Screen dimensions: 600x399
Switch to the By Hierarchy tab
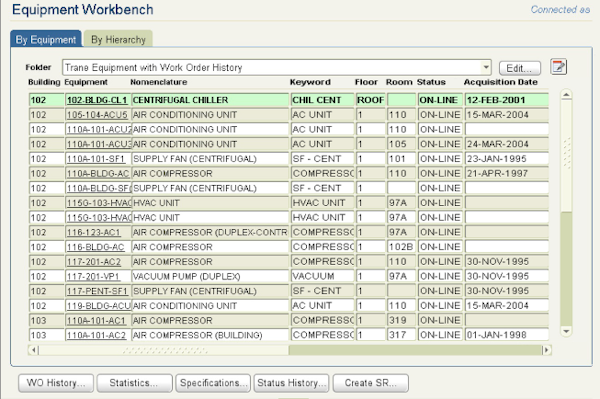pyautogui.click(x=118, y=39)
